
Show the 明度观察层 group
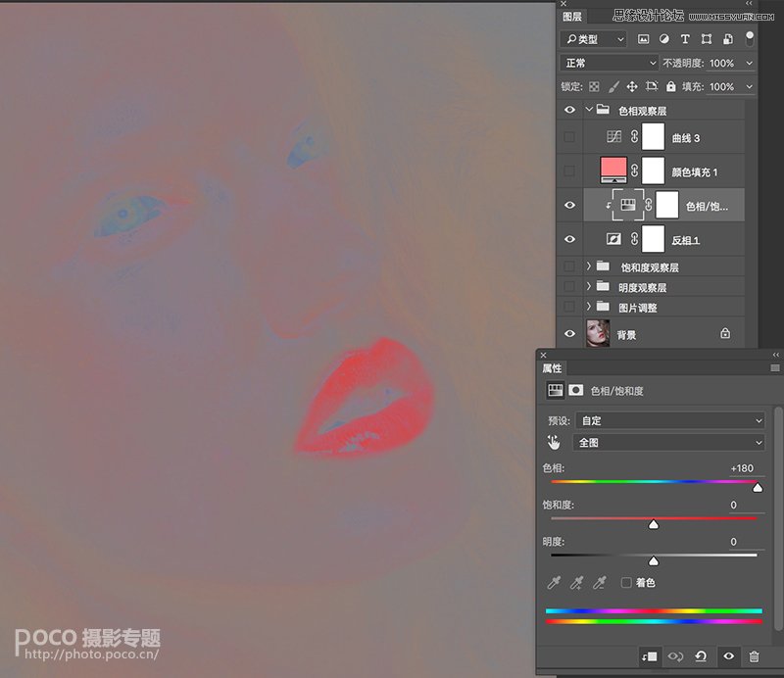(x=569, y=286)
